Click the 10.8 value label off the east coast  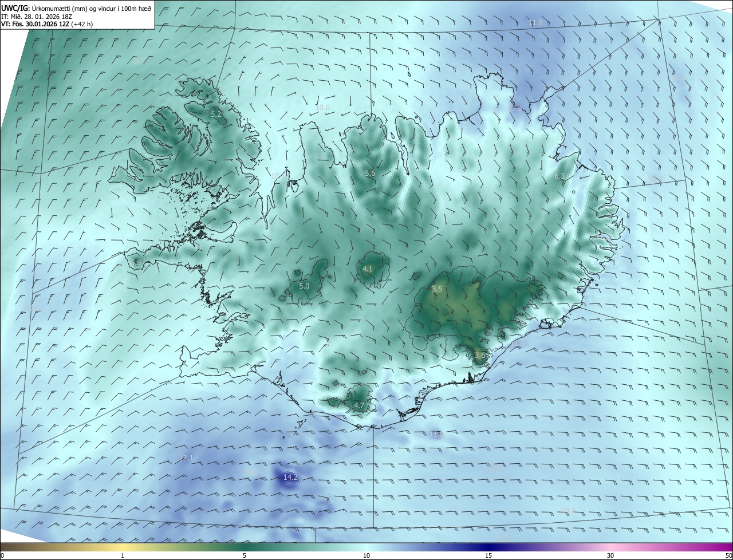pos(655,180)
